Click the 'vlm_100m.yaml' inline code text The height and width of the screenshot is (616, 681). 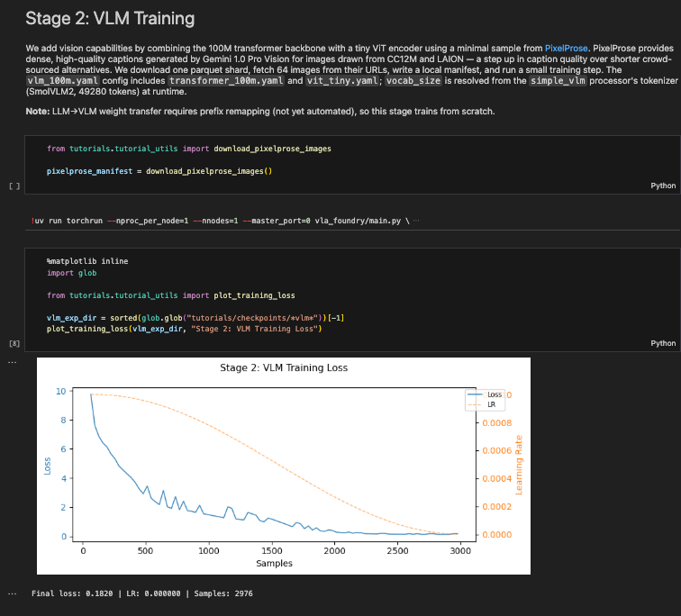(63, 81)
